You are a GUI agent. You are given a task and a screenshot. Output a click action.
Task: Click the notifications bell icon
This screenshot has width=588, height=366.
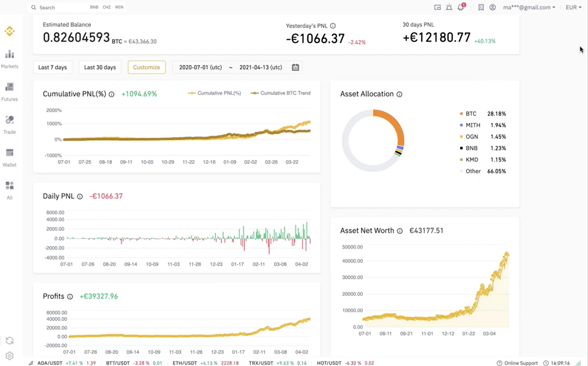pos(460,7)
